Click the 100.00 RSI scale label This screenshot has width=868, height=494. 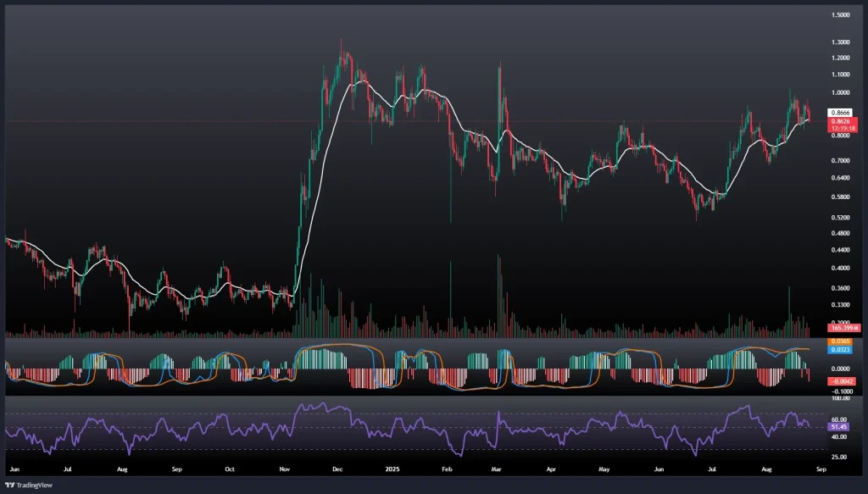[x=840, y=398]
